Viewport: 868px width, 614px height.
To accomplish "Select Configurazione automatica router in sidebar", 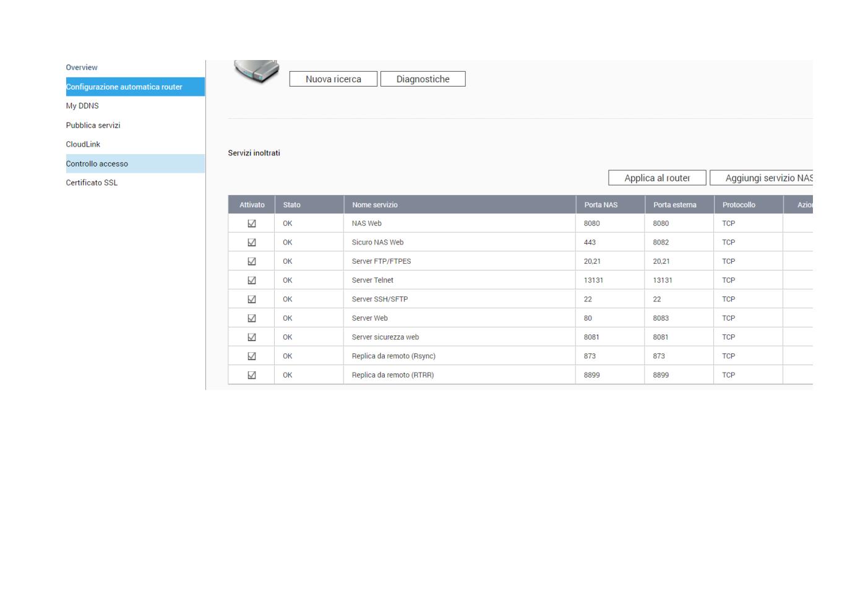I will (x=124, y=87).
